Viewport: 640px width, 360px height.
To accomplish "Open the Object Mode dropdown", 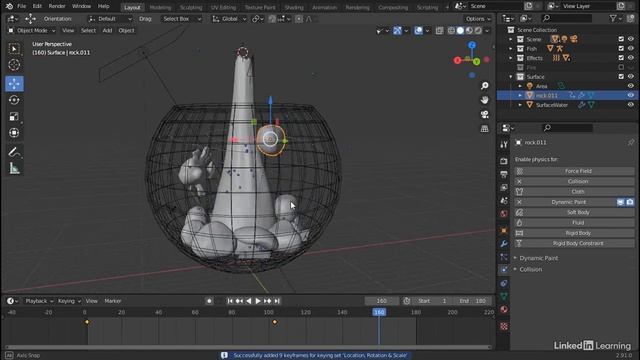I will click(32, 31).
